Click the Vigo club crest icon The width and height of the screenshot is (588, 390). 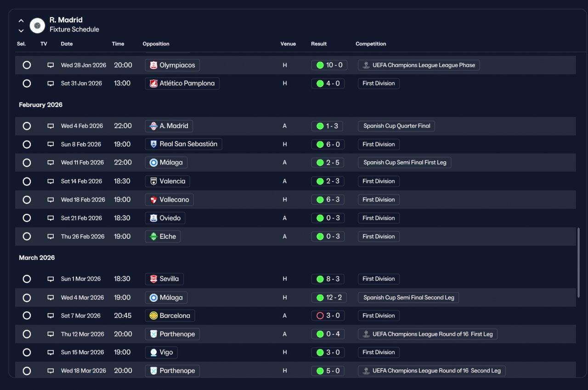pos(154,352)
